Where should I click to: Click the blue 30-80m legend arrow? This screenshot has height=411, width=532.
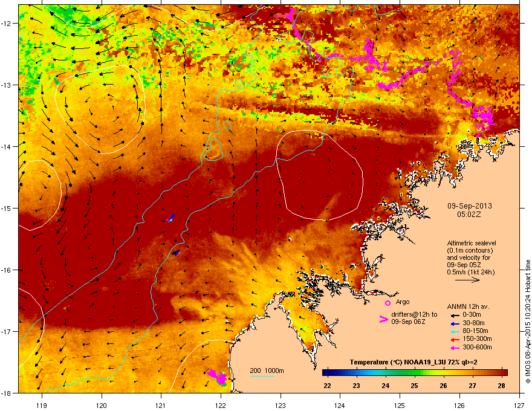click(x=455, y=323)
